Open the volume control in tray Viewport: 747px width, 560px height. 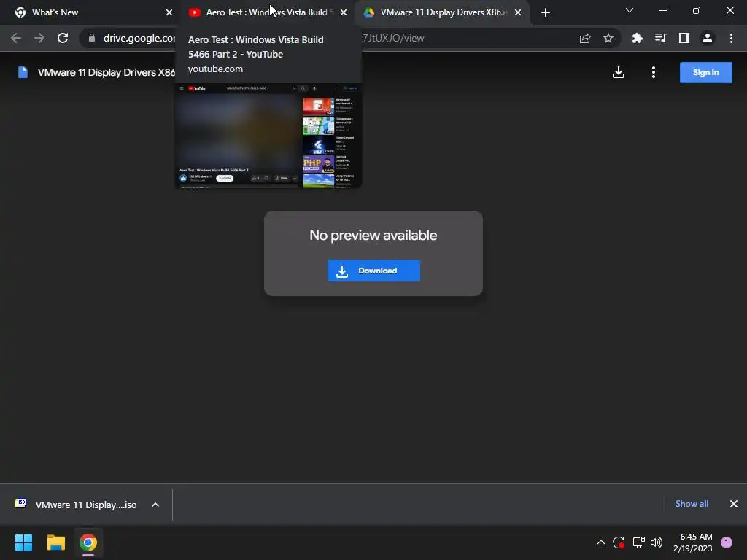coord(657,542)
